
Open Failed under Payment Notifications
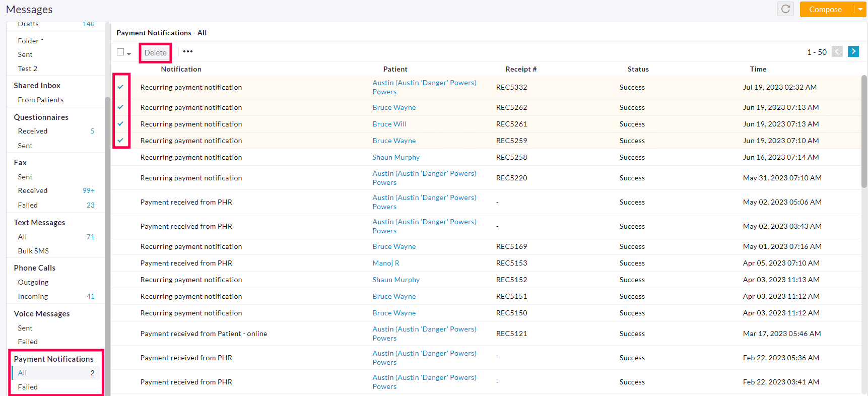(28, 387)
